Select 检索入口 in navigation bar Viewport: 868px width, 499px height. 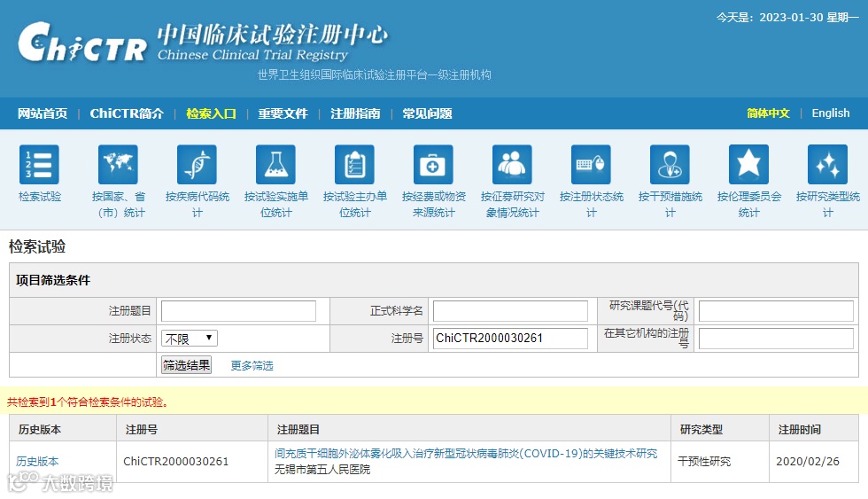point(211,113)
